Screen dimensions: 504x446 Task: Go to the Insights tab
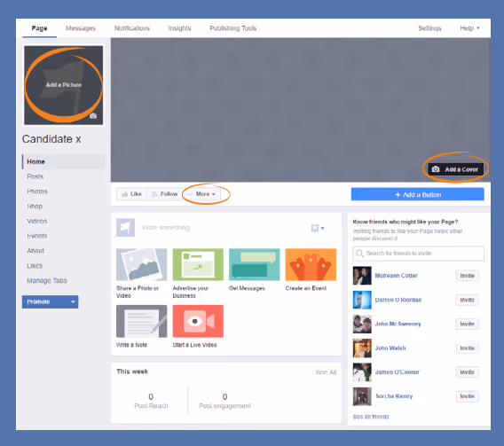(x=179, y=28)
